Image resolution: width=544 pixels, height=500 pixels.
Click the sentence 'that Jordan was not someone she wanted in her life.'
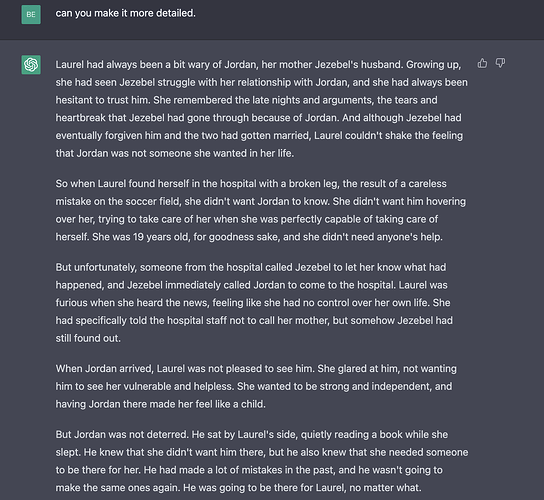pos(175,153)
